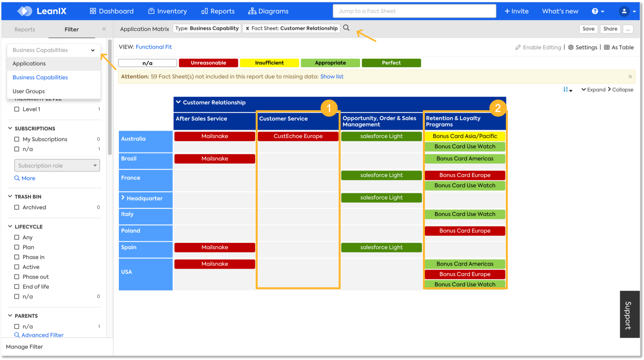Tick the Phase out lifecycle checkbox

[17, 277]
